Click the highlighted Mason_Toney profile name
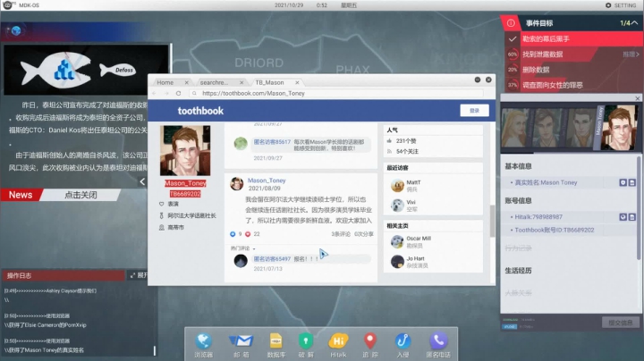This screenshot has height=361, width=644. [185, 183]
